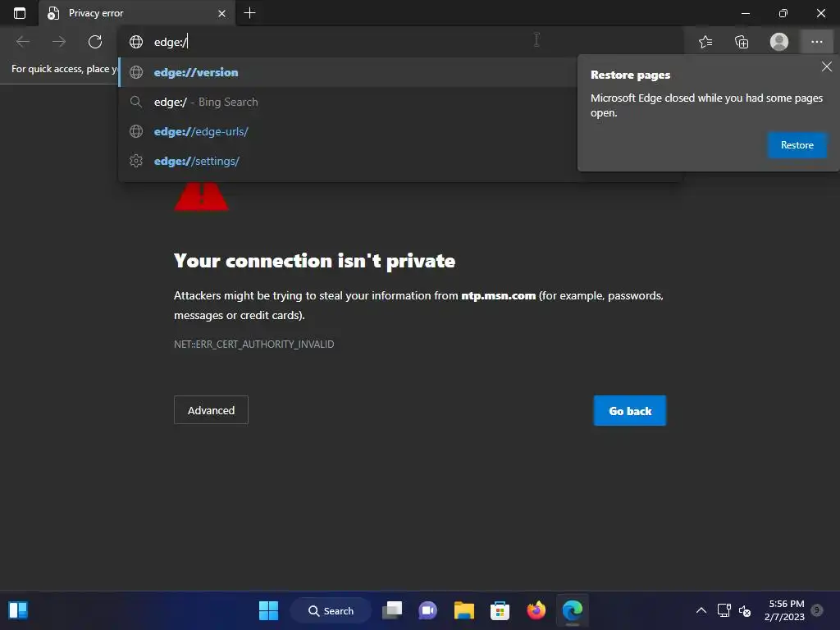Click the Refresh page icon
Viewport: 840px width, 630px height.
click(95, 41)
